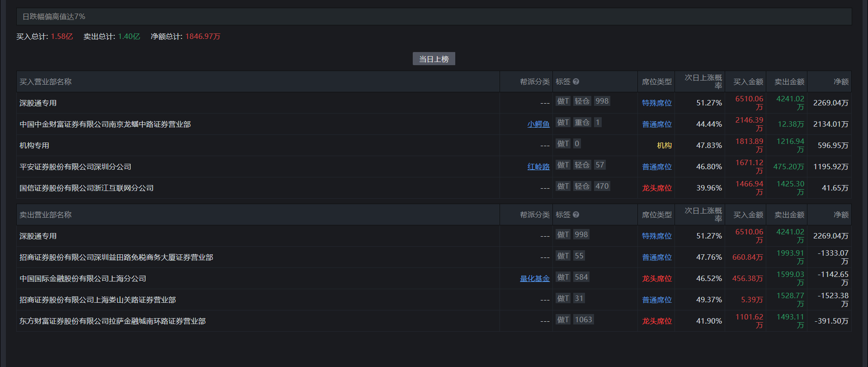The height and width of the screenshot is (367, 868).
Task: Click 做T tag in 机构专用 row
Action: pyautogui.click(x=563, y=143)
